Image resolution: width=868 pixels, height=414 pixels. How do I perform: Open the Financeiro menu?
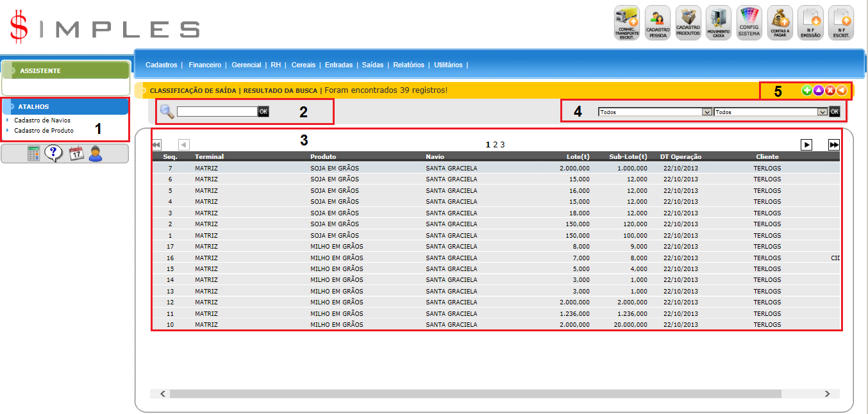(204, 65)
